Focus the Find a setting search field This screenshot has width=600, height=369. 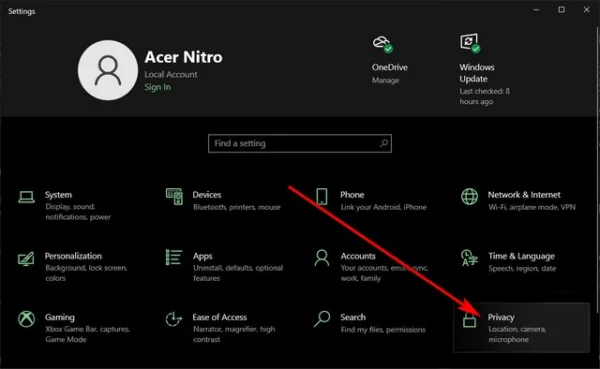(x=300, y=144)
